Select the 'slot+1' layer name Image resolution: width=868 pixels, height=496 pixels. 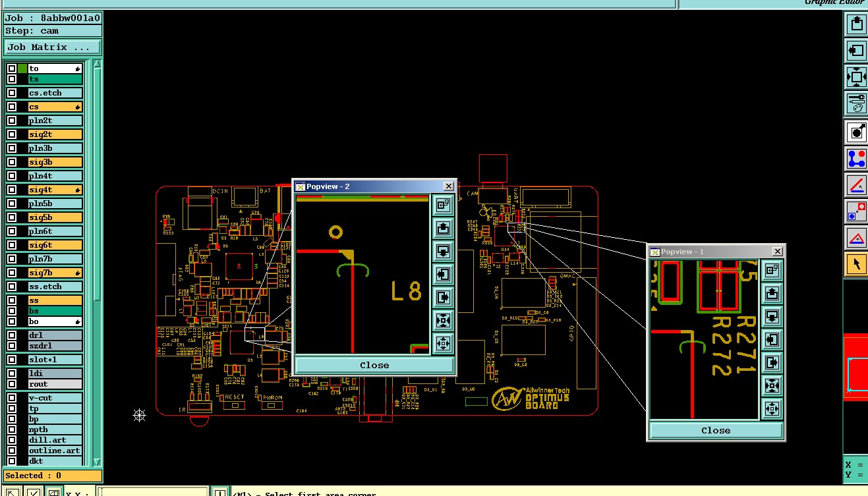click(x=55, y=360)
